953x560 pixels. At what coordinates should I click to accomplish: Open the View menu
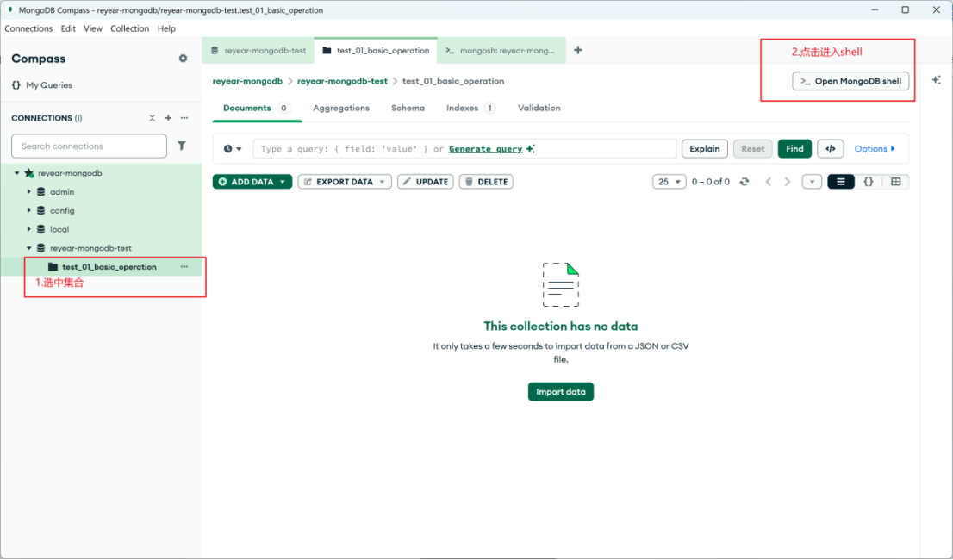93,28
